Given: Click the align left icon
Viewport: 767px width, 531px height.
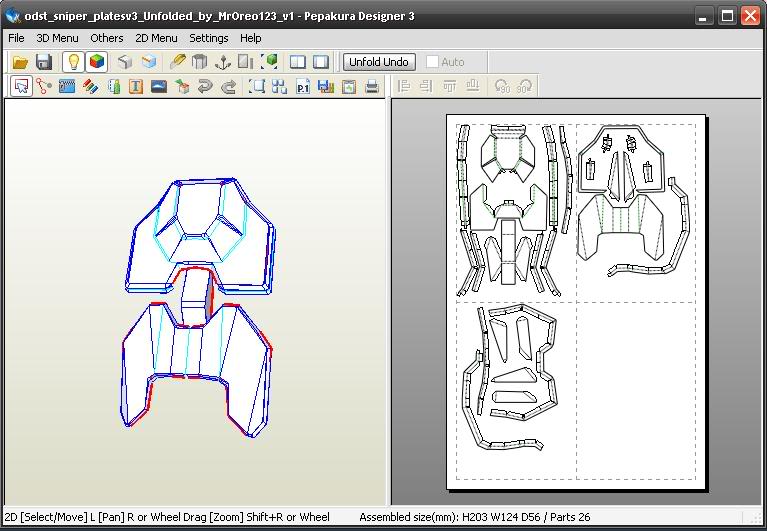Looking at the screenshot, I should pyautogui.click(x=404, y=87).
